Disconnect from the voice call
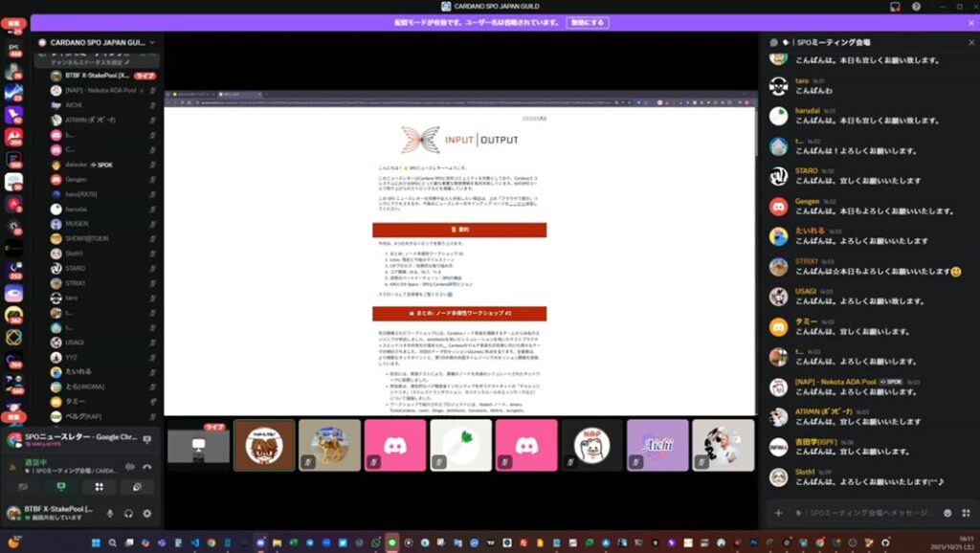 [147, 467]
